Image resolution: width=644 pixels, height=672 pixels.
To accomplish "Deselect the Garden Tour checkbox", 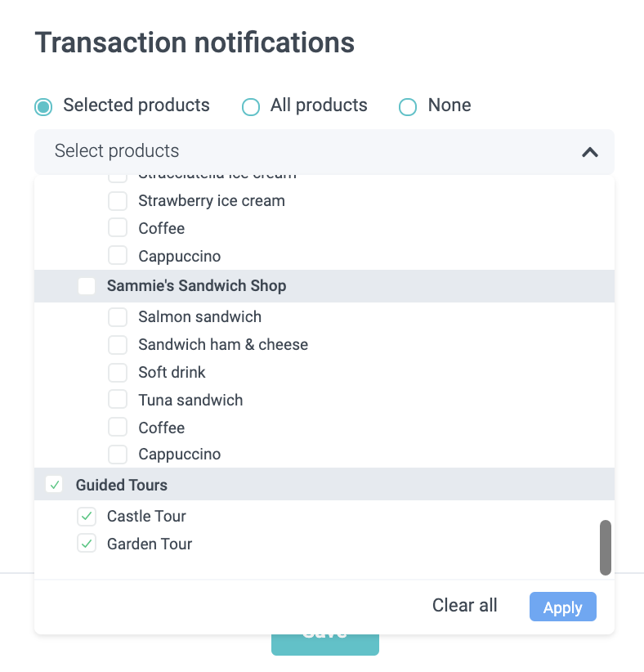I will coord(87,544).
